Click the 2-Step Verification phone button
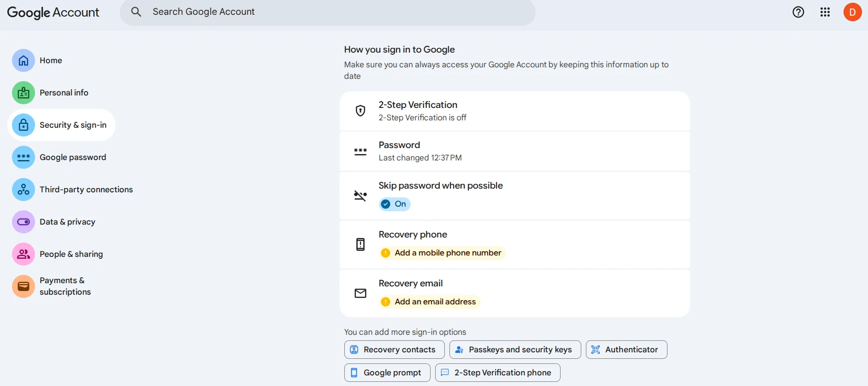868x386 pixels. (498, 373)
